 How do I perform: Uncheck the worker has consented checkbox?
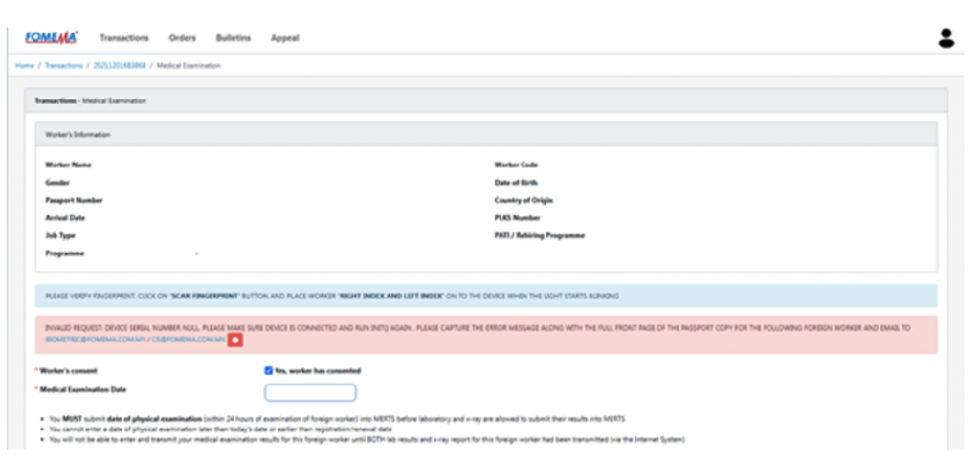[x=269, y=370]
